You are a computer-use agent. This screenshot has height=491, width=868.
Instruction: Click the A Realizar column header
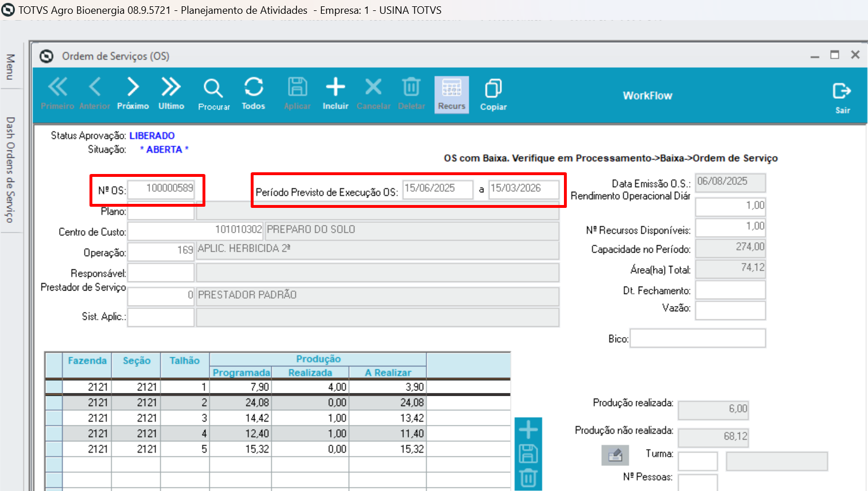pos(388,372)
